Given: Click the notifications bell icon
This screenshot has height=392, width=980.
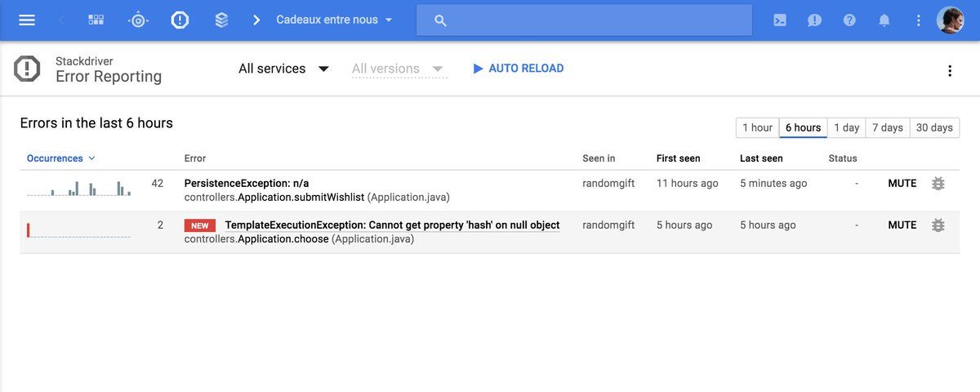Looking at the screenshot, I should (x=884, y=20).
